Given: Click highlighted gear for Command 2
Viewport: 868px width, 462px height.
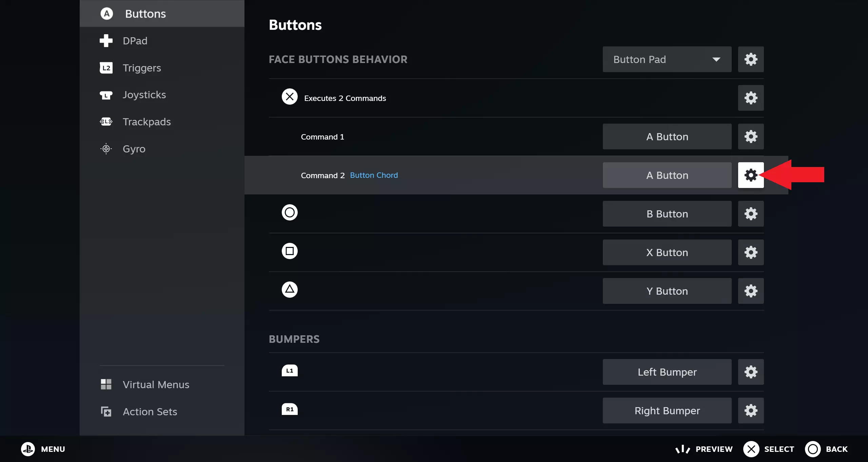Looking at the screenshot, I should 751,175.
